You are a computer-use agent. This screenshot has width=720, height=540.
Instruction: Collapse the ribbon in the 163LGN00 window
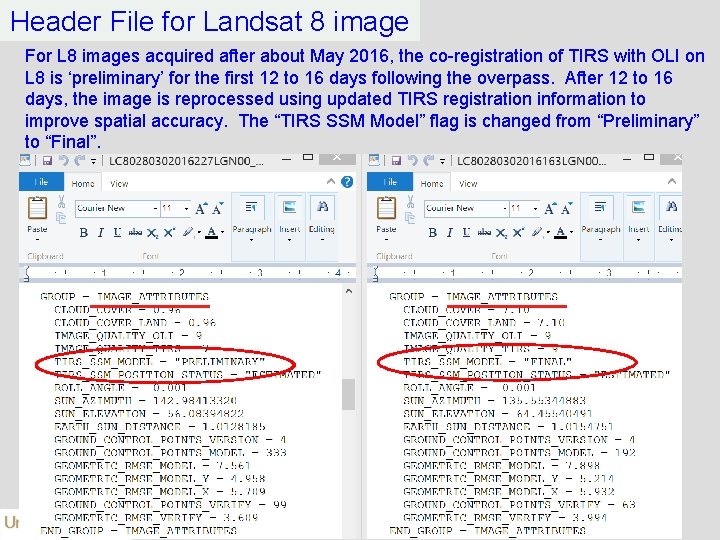pos(672,181)
